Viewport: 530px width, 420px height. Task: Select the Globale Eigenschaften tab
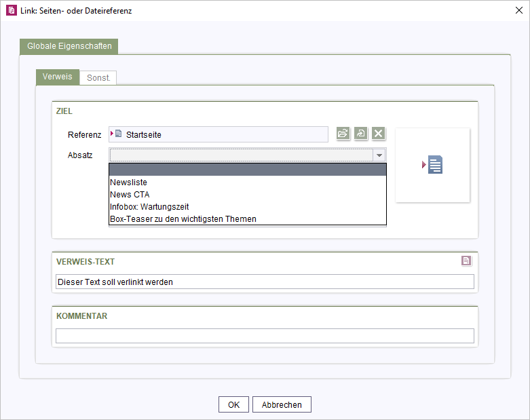click(x=69, y=46)
